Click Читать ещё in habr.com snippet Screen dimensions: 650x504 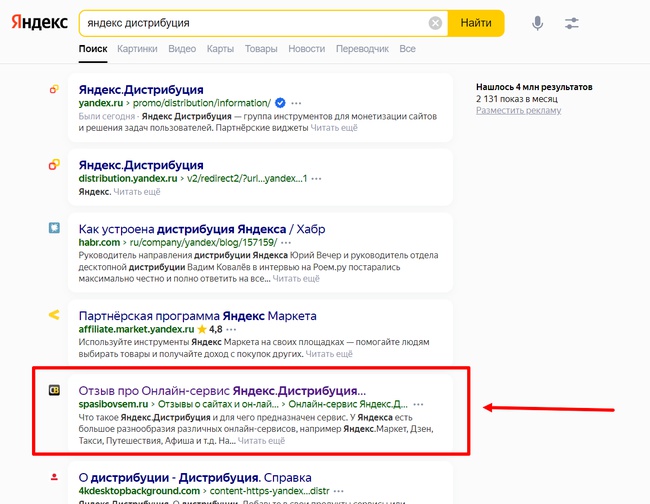(x=296, y=279)
